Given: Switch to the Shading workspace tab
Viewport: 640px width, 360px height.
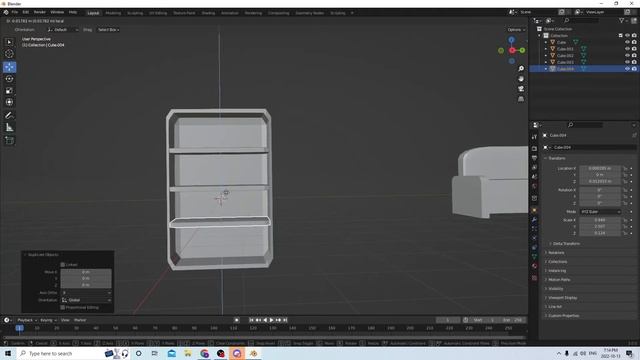Looking at the screenshot, I should click(208, 13).
